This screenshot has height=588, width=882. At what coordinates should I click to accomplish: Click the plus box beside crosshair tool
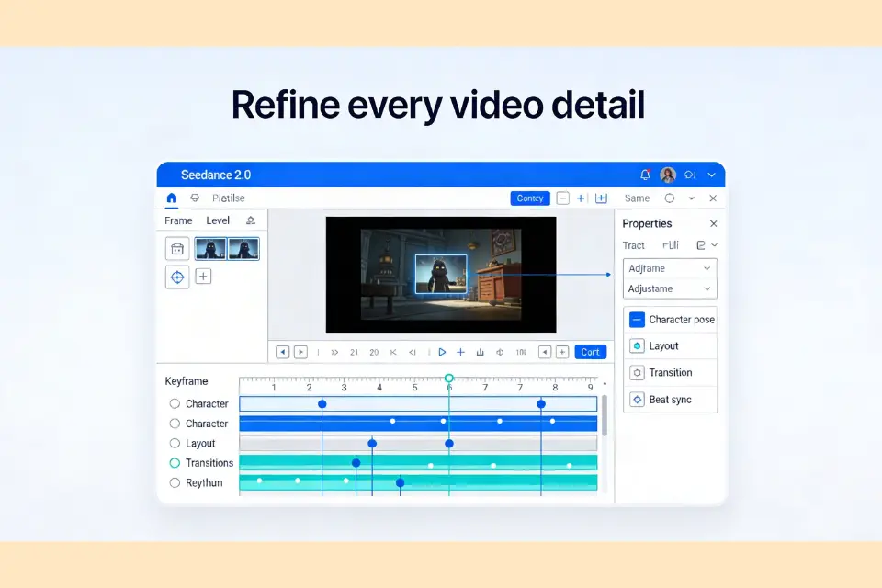[203, 276]
